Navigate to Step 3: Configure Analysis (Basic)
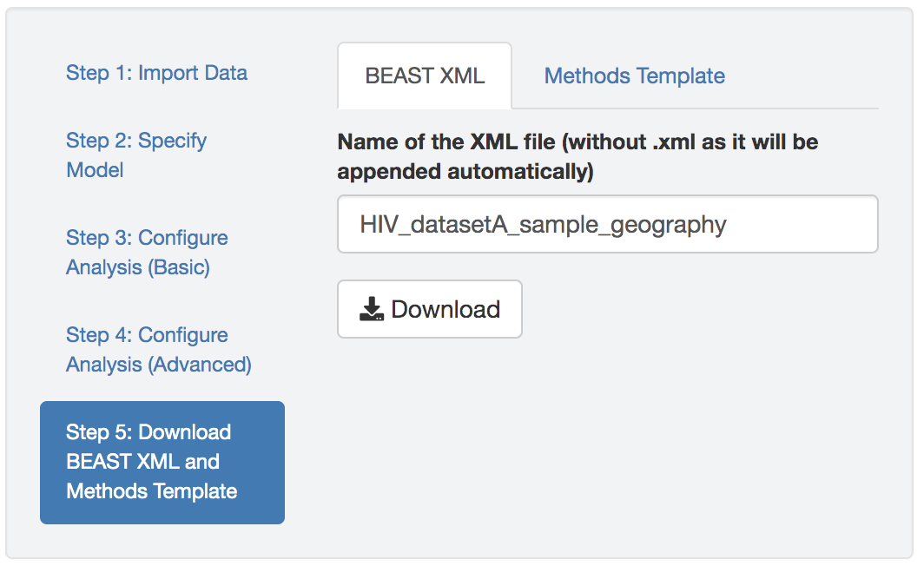 [147, 252]
